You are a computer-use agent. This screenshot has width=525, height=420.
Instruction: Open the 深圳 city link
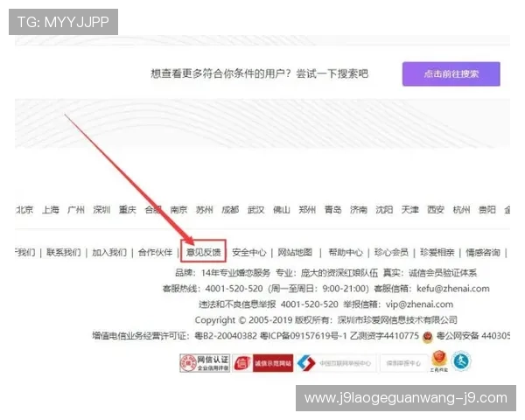101,210
